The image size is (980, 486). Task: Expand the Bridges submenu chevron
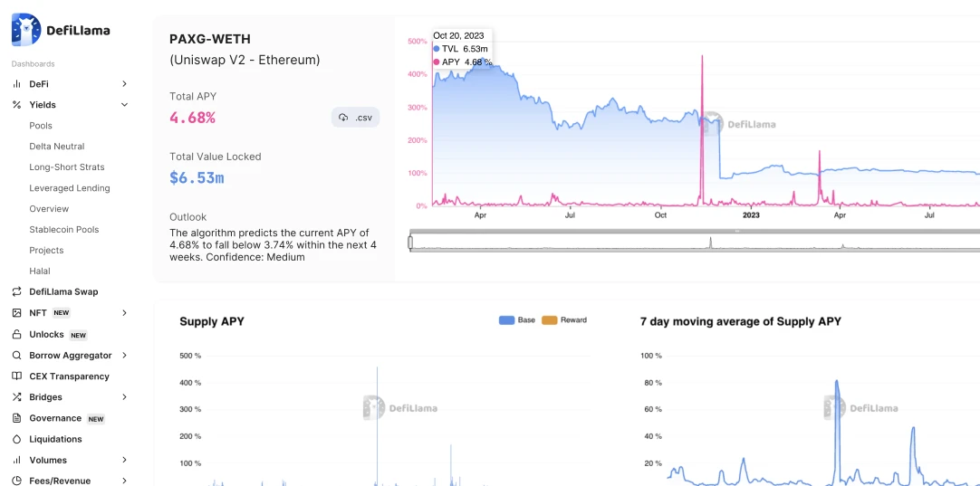coord(124,397)
